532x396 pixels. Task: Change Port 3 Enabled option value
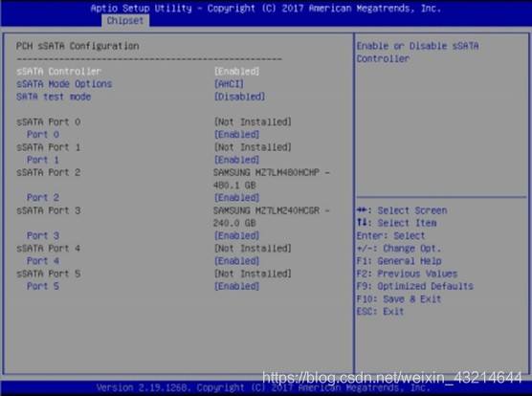tap(237, 235)
